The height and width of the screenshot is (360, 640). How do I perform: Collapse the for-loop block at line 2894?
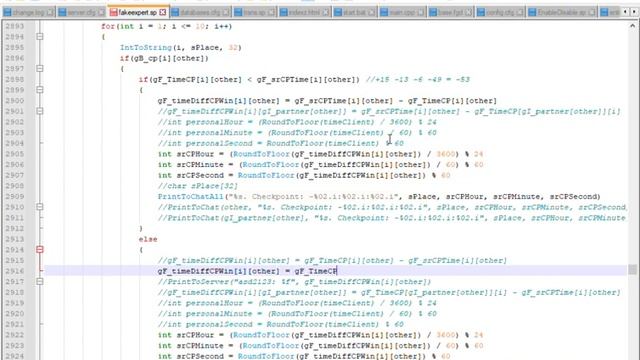click(40, 37)
